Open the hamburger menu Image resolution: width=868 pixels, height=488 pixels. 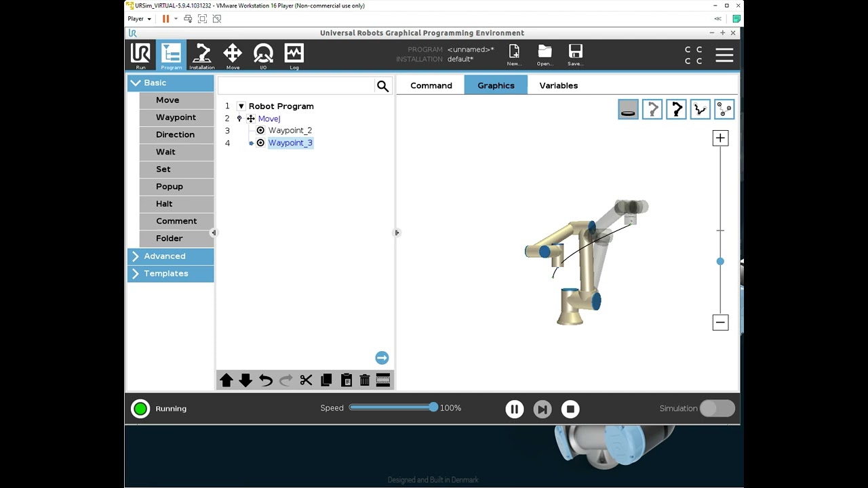tap(724, 55)
